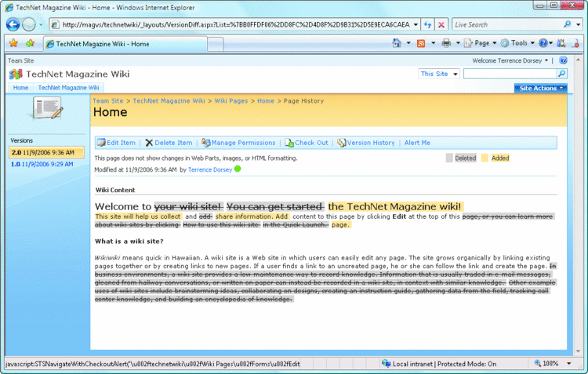Image resolution: width=588 pixels, height=374 pixels.
Task: Go back with the browser Back arrow
Action: [13, 25]
